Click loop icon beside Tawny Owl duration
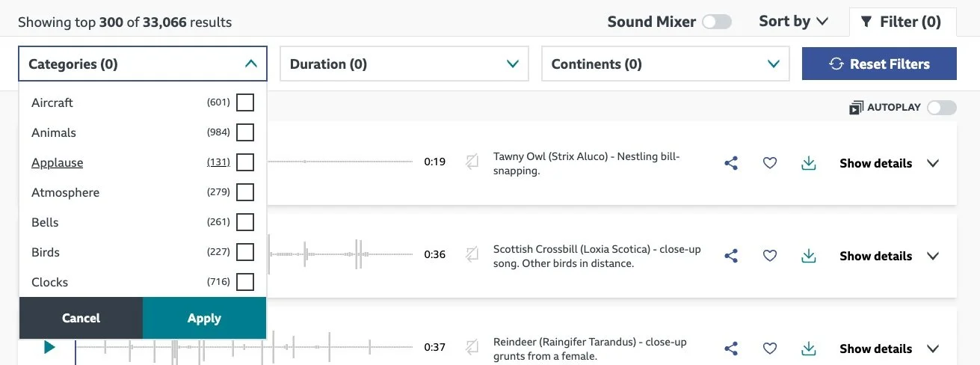The width and height of the screenshot is (980, 365). coord(472,162)
